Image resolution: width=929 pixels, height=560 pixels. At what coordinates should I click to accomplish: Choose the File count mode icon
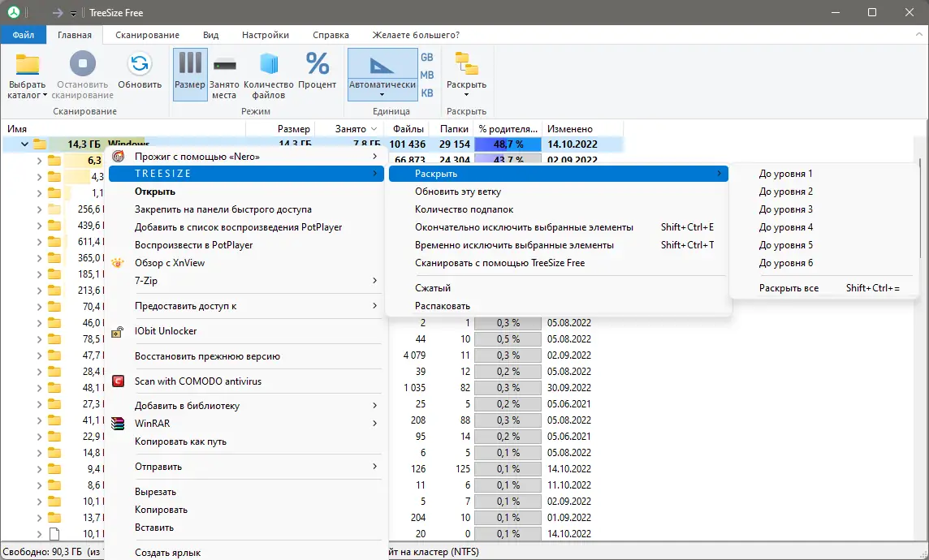point(268,65)
